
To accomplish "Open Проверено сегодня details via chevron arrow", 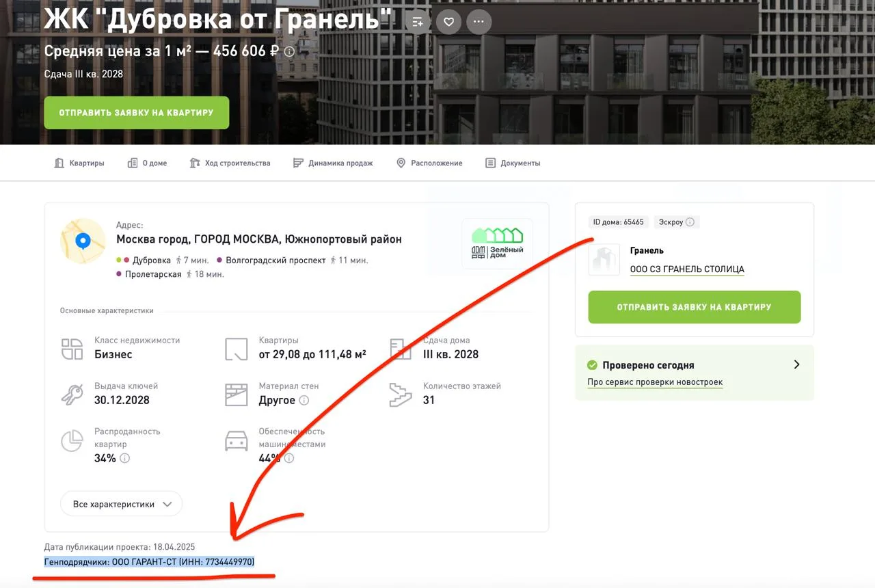I will pyautogui.click(x=796, y=365).
